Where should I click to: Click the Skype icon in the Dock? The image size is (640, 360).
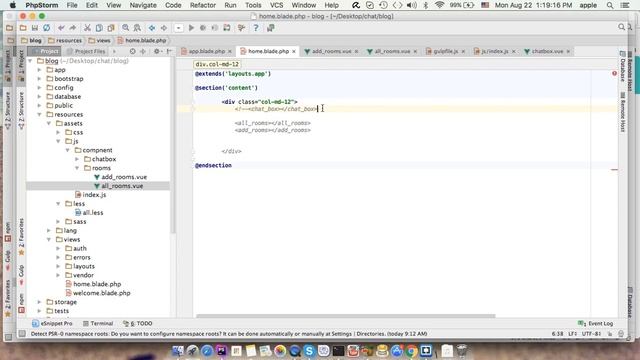pyautogui.click(x=309, y=351)
